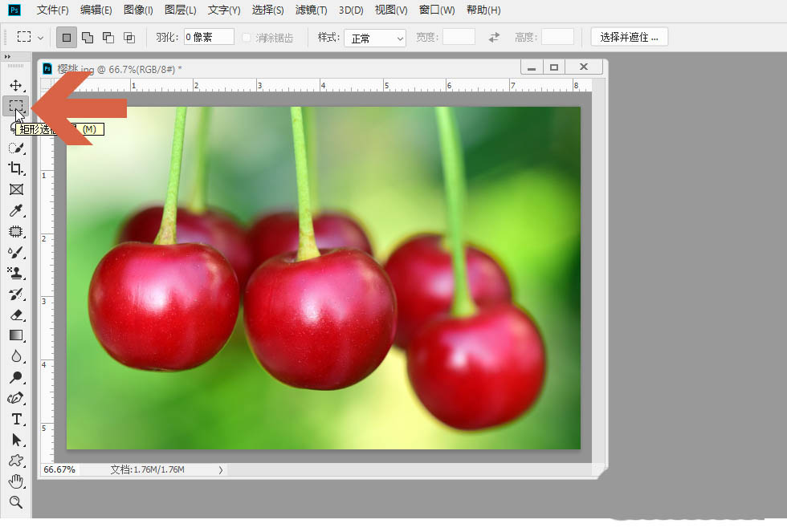Enable the New selection mode button
Screen dimensions: 787x532
(x=67, y=37)
